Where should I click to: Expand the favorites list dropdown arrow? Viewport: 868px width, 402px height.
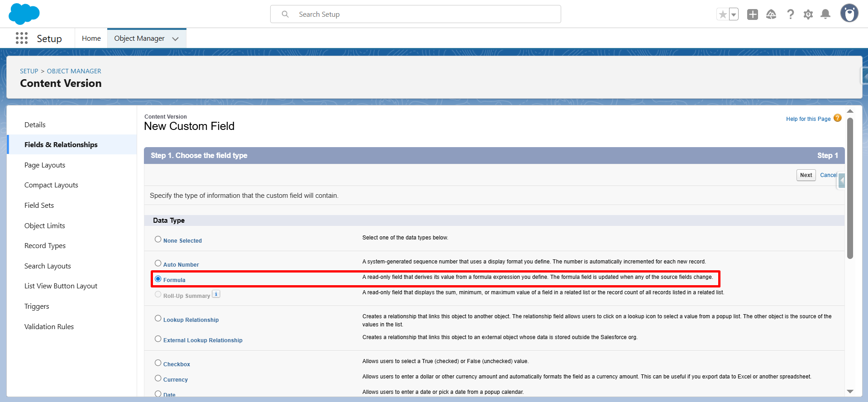[734, 14]
